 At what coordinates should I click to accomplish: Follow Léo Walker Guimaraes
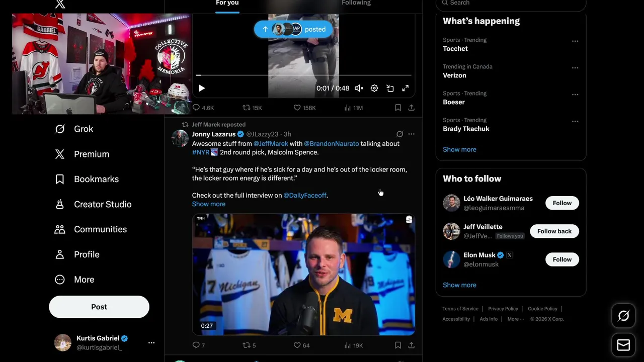pyautogui.click(x=562, y=203)
